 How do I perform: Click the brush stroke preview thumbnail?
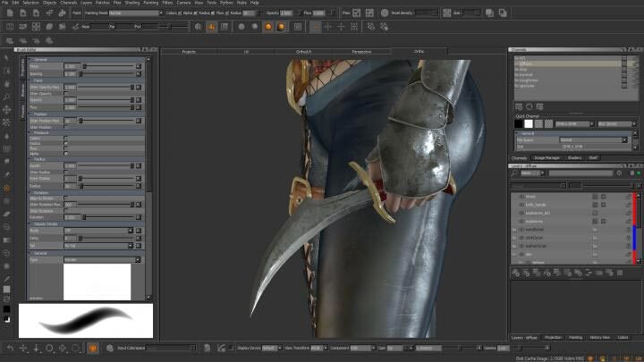point(86,320)
